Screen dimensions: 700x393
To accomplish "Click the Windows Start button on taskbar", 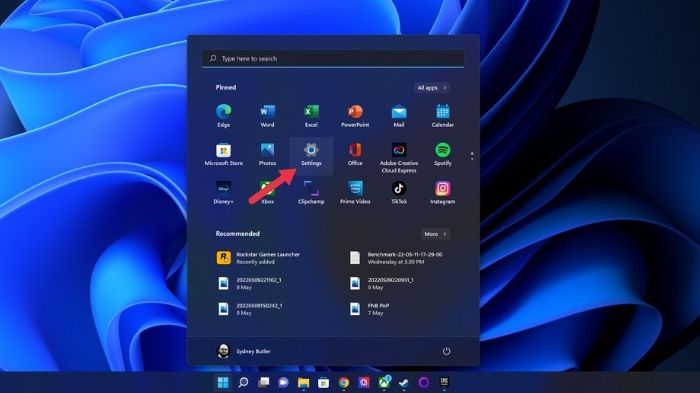I will point(223,382).
